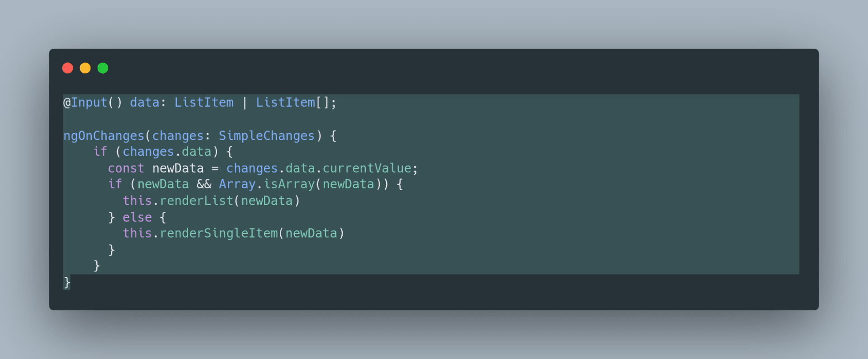868x359 pixels.
Task: Click the const keyword
Action: point(126,168)
